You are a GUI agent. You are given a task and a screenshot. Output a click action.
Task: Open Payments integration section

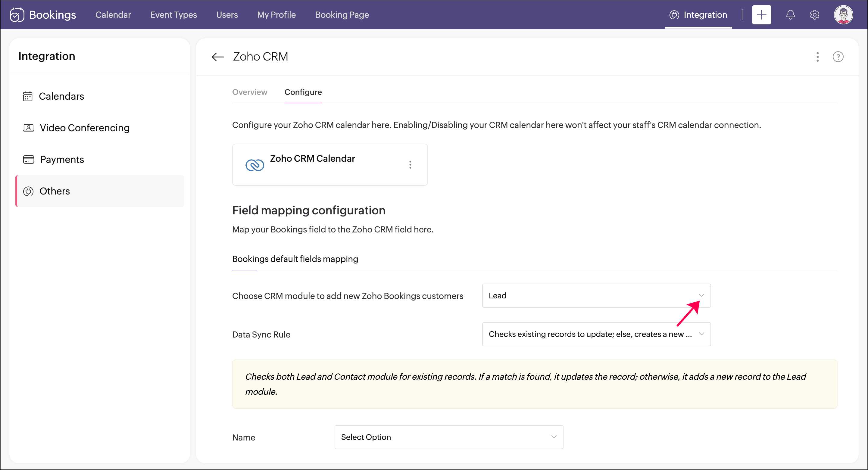click(62, 159)
